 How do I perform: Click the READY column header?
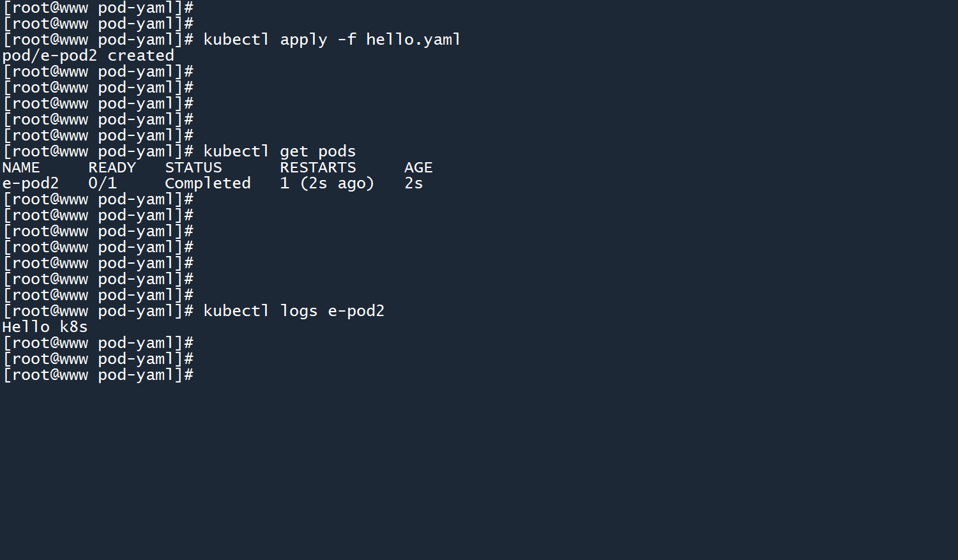click(x=112, y=167)
